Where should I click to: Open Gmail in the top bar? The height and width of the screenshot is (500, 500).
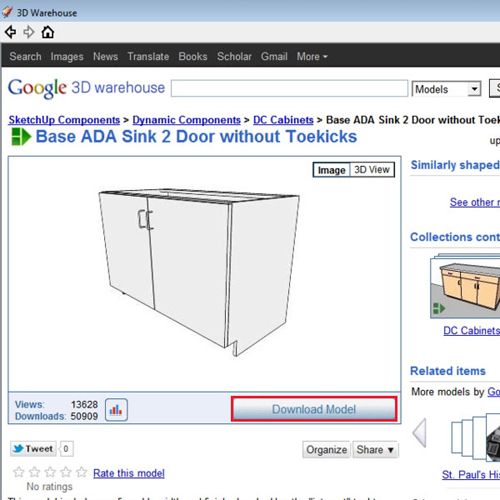pos(274,56)
